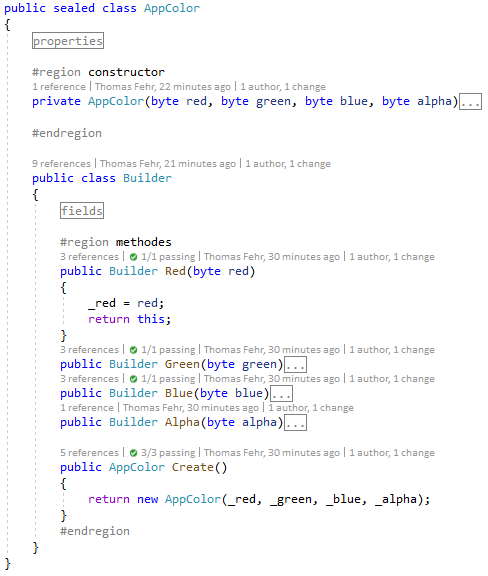
Task: Click the Builder class name declaration
Action: pos(147,178)
